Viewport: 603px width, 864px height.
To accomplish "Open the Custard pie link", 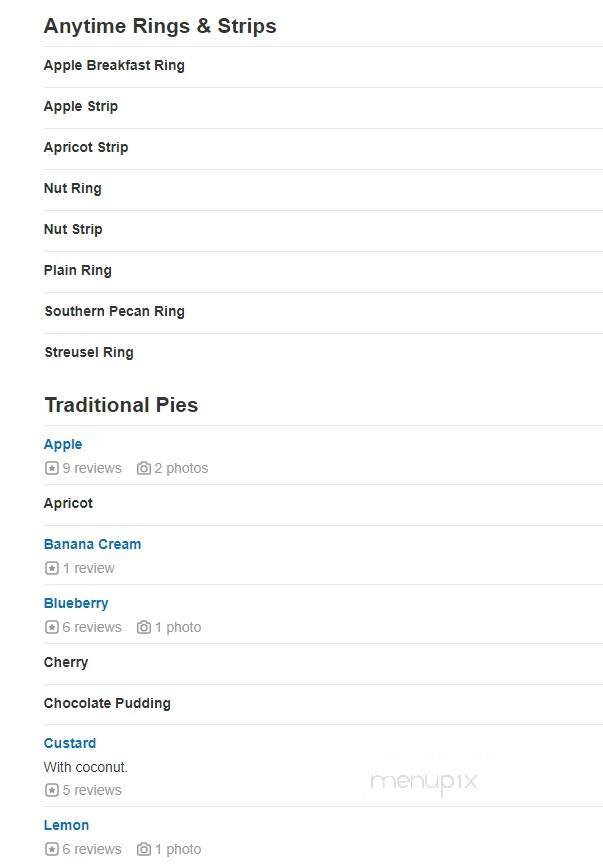I will point(69,743).
